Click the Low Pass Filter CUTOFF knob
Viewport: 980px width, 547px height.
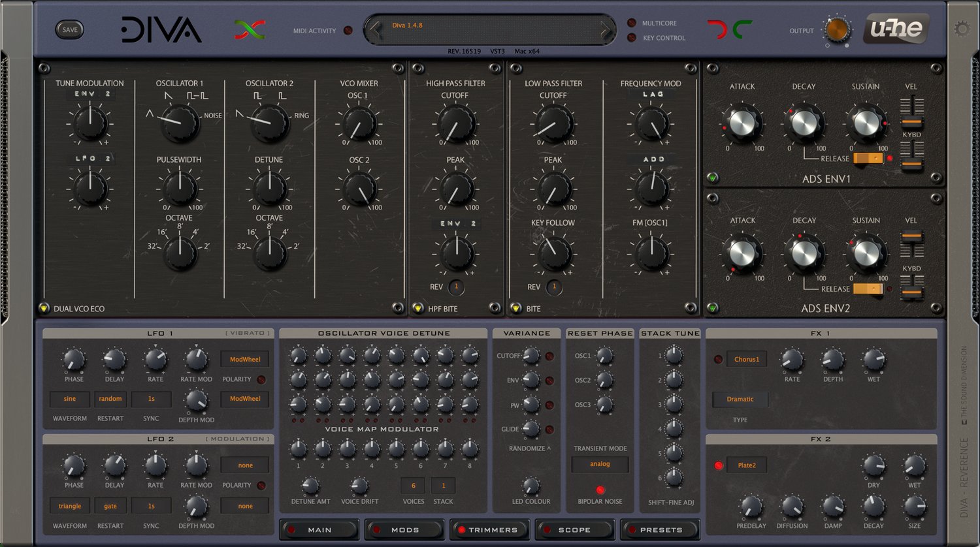pos(554,123)
